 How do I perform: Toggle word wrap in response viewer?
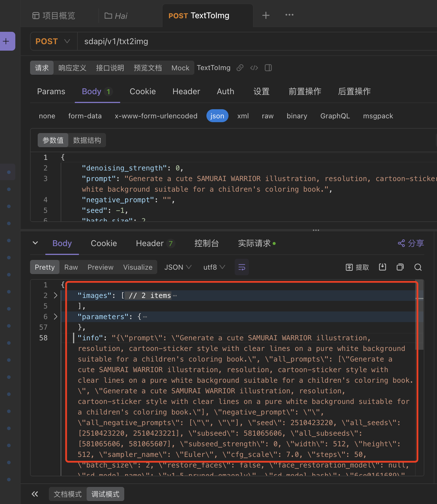(242, 267)
